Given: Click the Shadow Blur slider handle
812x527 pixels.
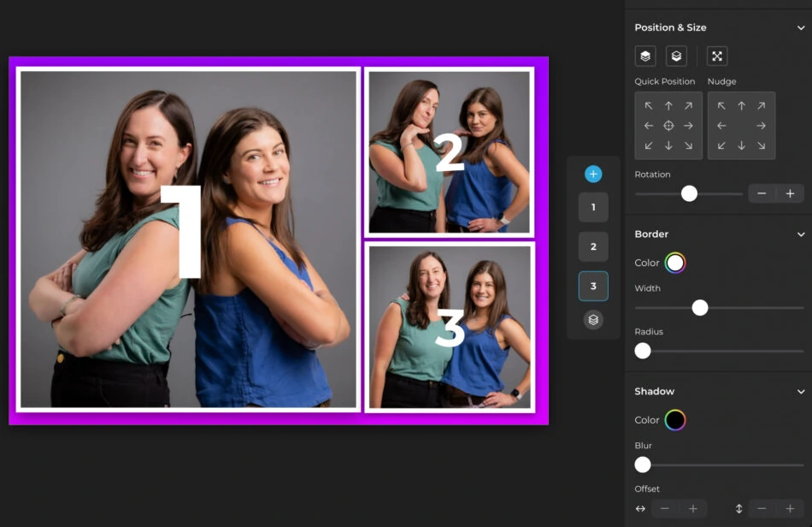Looking at the screenshot, I should point(643,465).
